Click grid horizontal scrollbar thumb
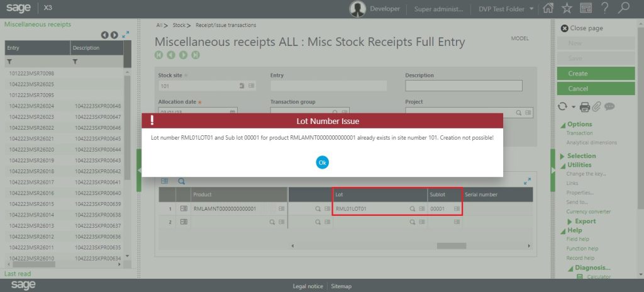Viewport: 644px width, 292px height. coord(452,246)
